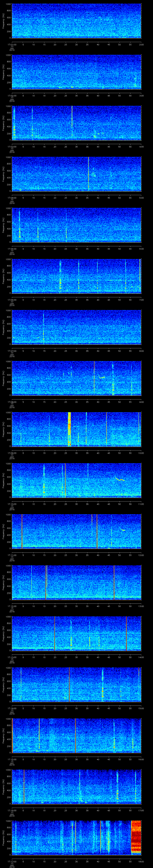Click the 17:03:00 spectrogram plot
Screen dimensions: 153x868
pos(76,123)
